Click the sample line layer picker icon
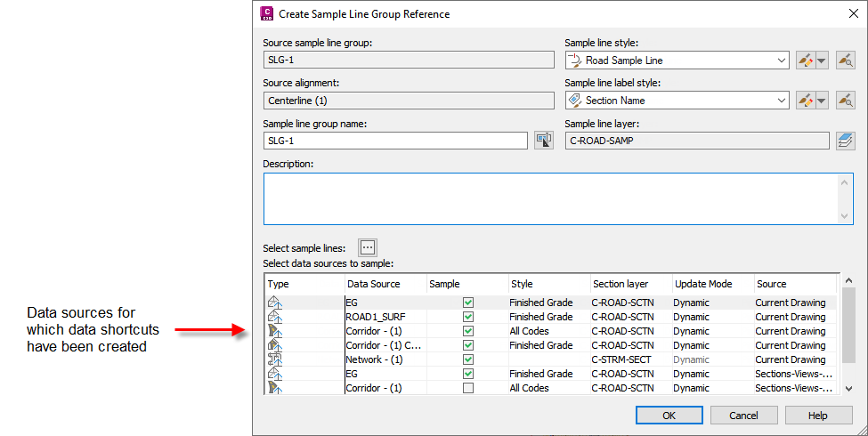 click(x=845, y=141)
